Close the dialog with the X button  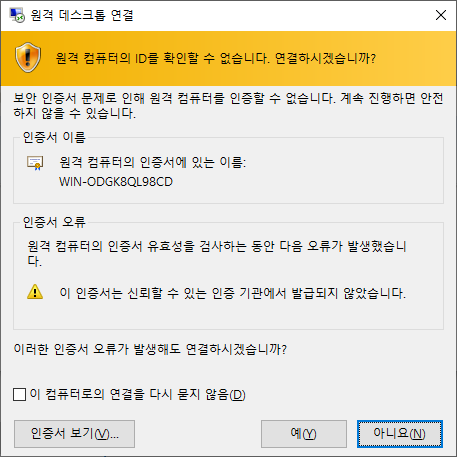(x=441, y=15)
